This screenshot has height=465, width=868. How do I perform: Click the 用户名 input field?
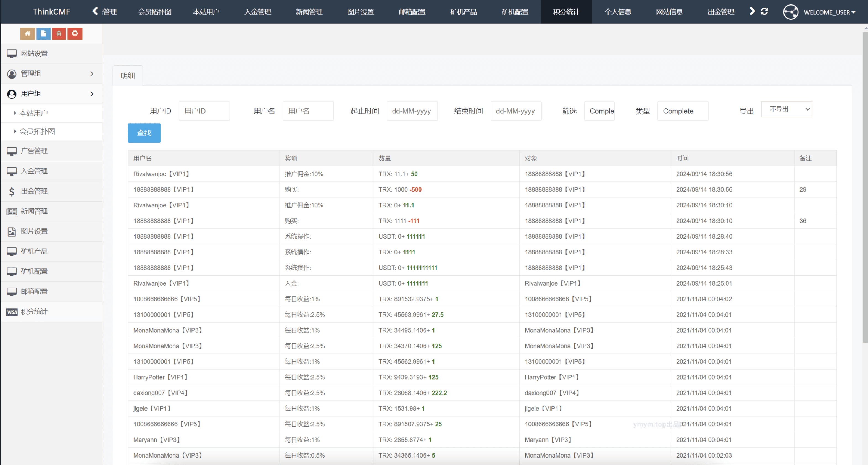(x=308, y=111)
